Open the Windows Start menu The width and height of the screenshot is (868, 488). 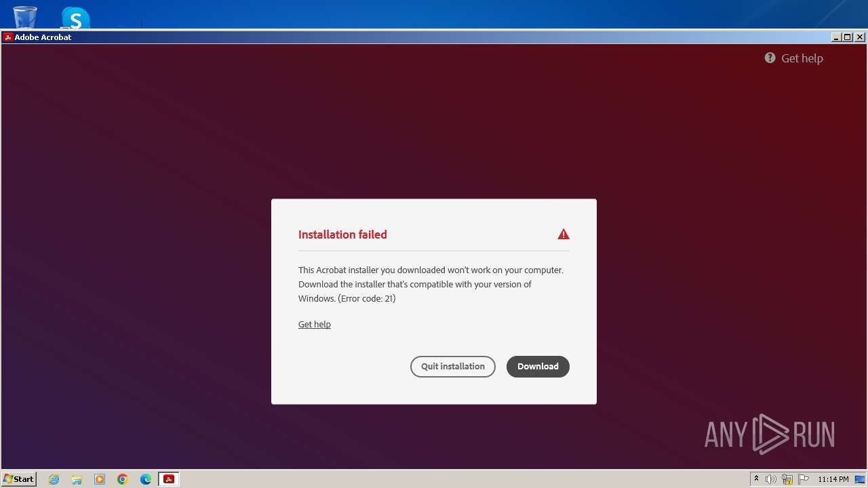pyautogui.click(x=19, y=479)
